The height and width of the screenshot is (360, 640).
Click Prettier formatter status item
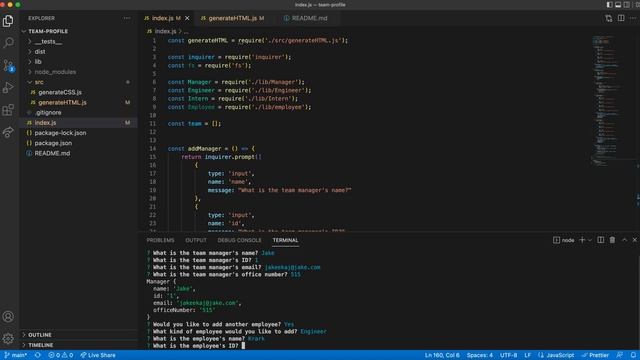pos(595,355)
